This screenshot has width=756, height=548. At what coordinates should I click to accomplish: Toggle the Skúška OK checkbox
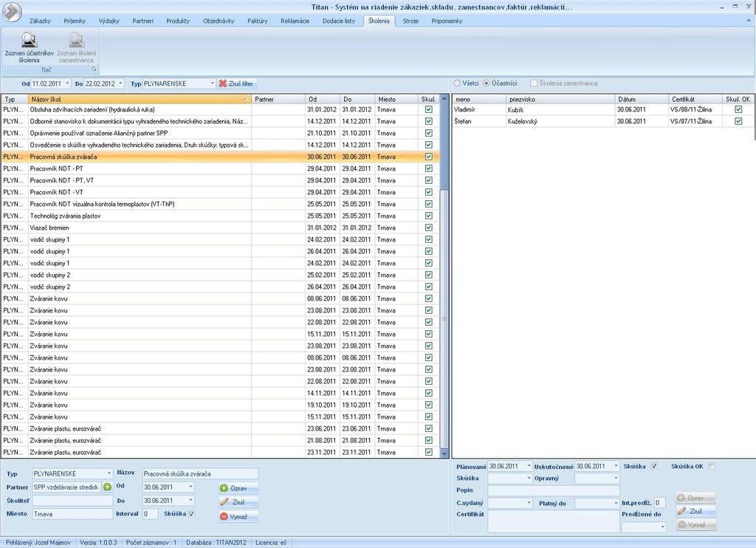click(x=712, y=467)
